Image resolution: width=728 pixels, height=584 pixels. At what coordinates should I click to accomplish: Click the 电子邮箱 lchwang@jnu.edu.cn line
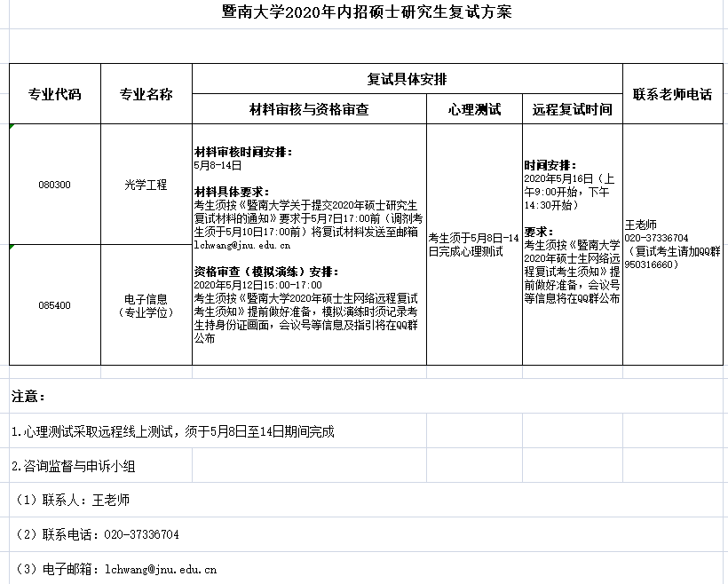click(x=115, y=569)
